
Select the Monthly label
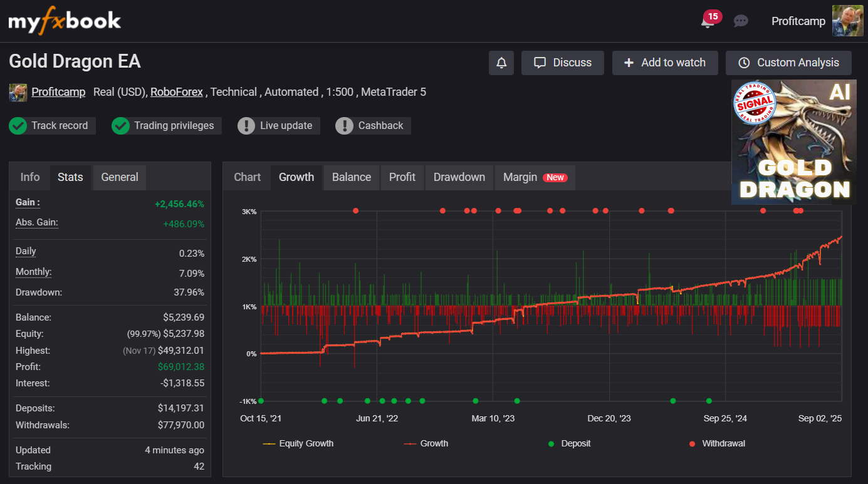tap(34, 272)
